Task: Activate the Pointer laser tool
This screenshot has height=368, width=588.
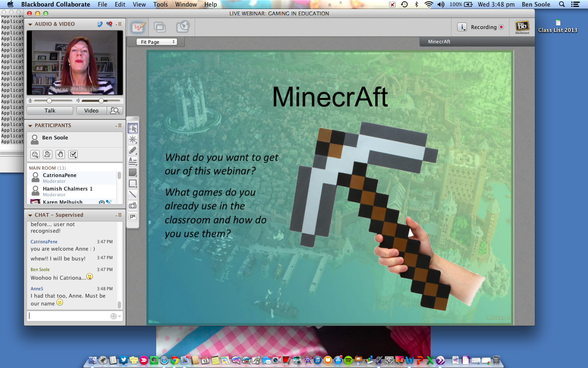Action: click(133, 139)
